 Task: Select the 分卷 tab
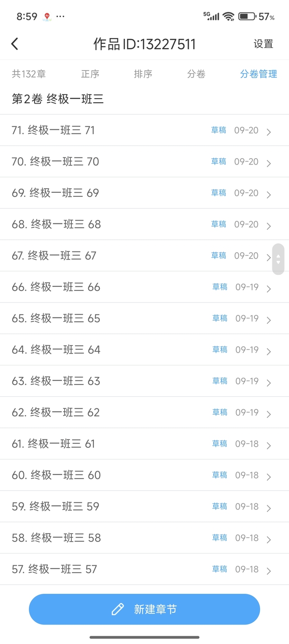click(x=196, y=74)
